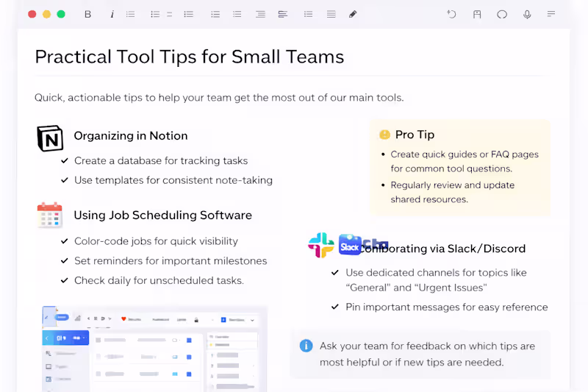Maximize the window with the green button

click(61, 14)
